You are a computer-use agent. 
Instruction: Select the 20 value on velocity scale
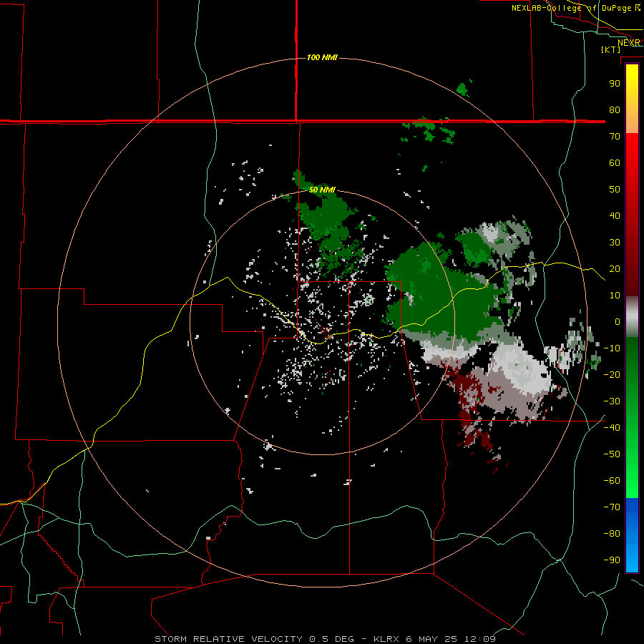tap(615, 268)
